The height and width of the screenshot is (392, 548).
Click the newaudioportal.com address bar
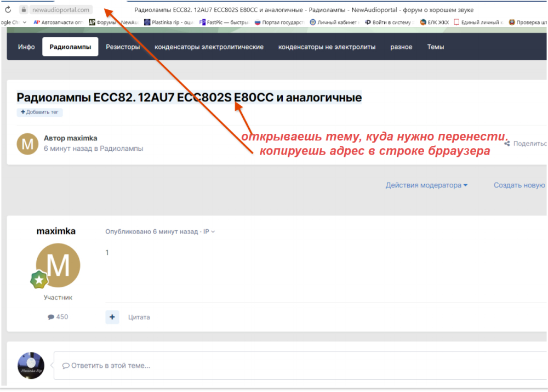click(x=60, y=10)
